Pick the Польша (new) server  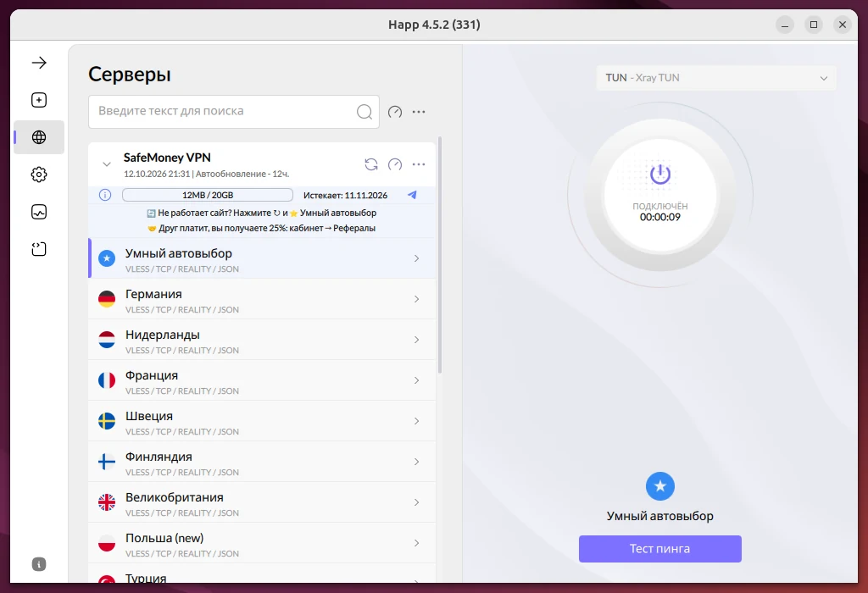[263, 543]
